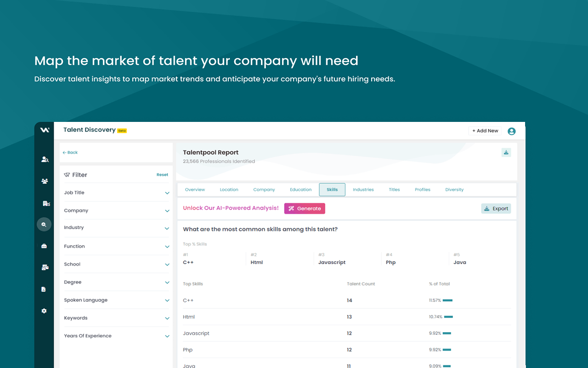This screenshot has width=588, height=368.
Task: Open the people search sidebar icon
Action: (x=44, y=159)
